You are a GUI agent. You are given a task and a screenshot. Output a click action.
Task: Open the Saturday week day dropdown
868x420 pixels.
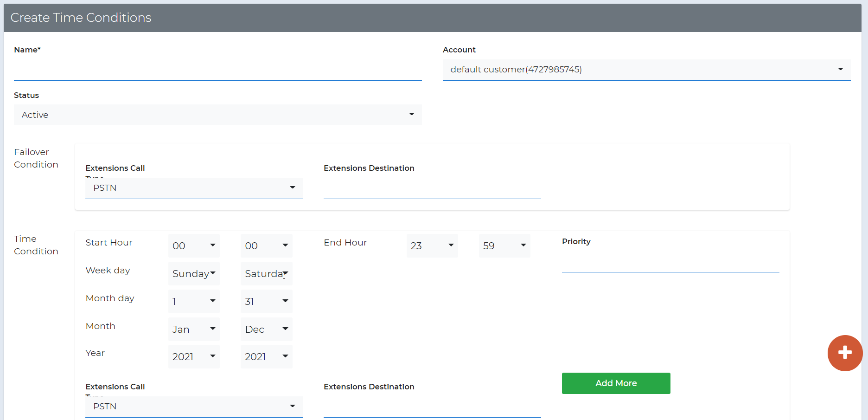pyautogui.click(x=266, y=273)
